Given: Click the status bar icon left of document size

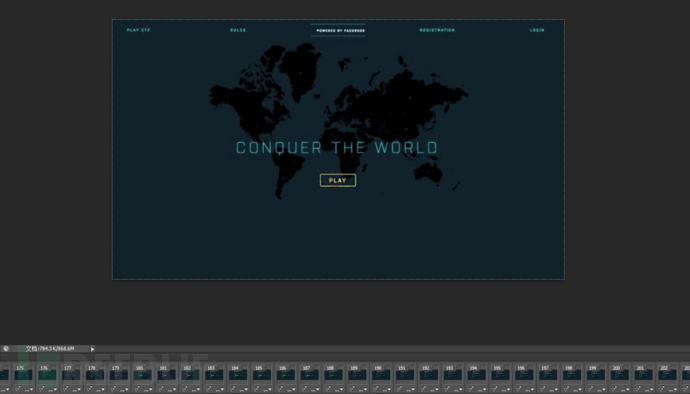Looking at the screenshot, I should [x=6, y=349].
